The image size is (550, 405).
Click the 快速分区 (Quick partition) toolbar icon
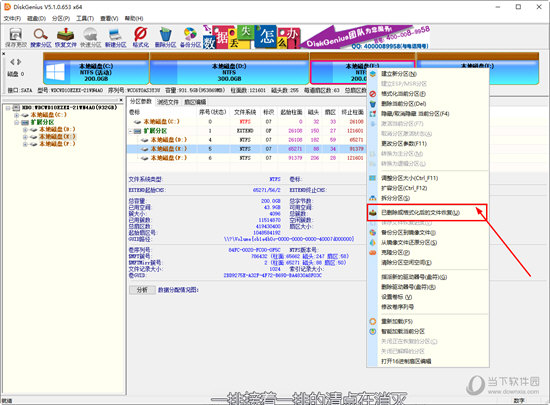pyautogui.click(x=90, y=38)
